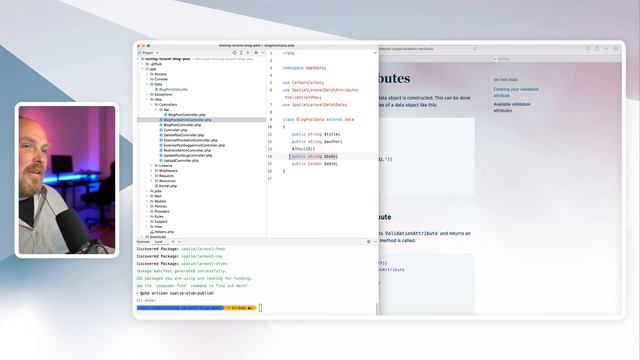Click the browser new tab plus icon

607,49
